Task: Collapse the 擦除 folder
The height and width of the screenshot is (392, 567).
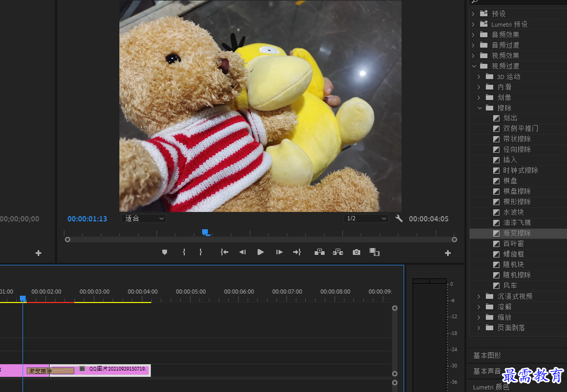Action: (x=480, y=108)
